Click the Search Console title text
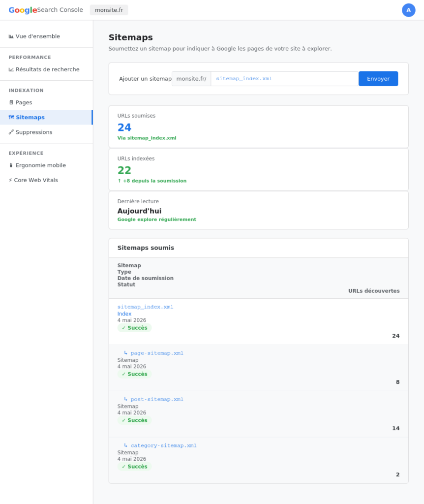The width and height of the screenshot is (424, 504). [60, 10]
